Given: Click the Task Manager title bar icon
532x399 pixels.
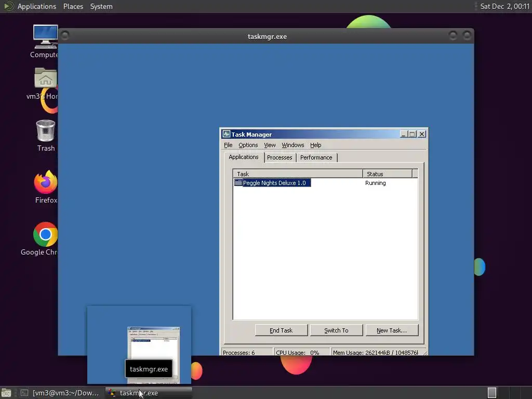Looking at the screenshot, I should click(x=227, y=135).
